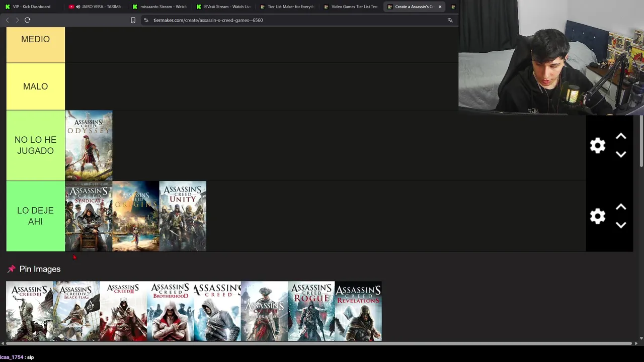Switch to JAIRO VERA - TARIMA tab

point(96,7)
